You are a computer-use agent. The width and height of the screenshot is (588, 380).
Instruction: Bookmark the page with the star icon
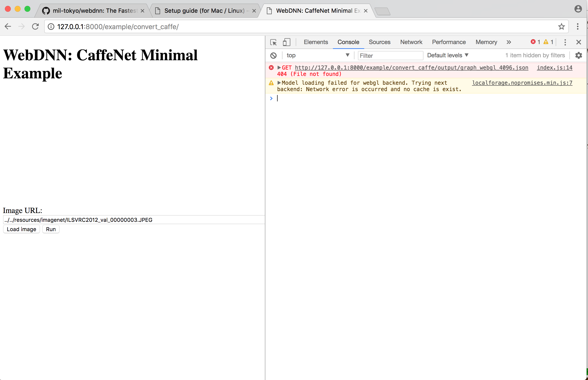561,27
